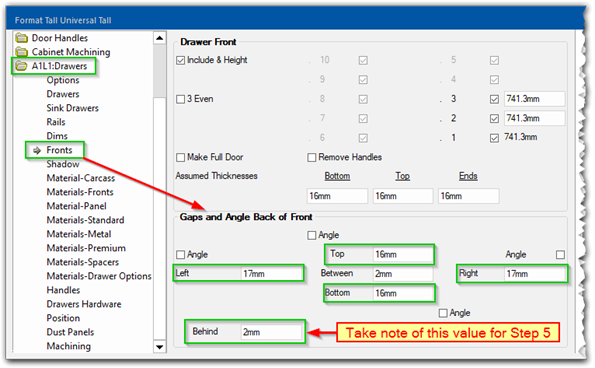Viewport: 595px width, 368px height.
Task: Edit the Ends assumed thickness field
Action: 469,196
